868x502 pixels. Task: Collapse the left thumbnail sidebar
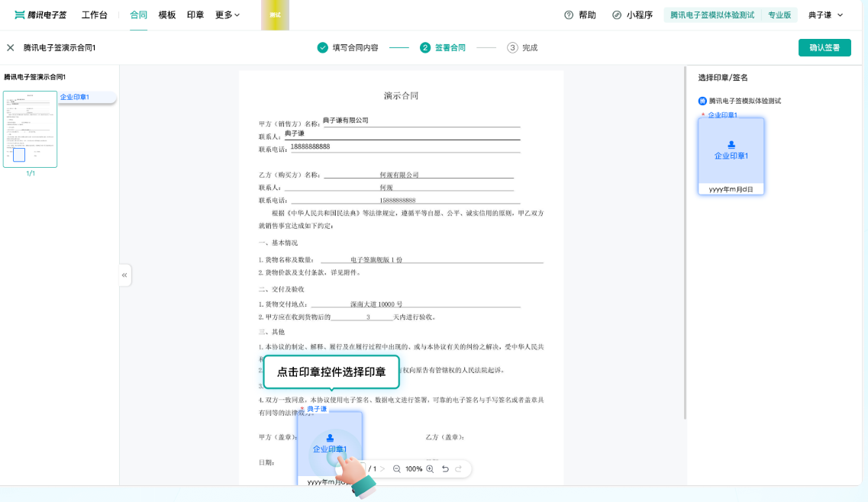tap(124, 275)
